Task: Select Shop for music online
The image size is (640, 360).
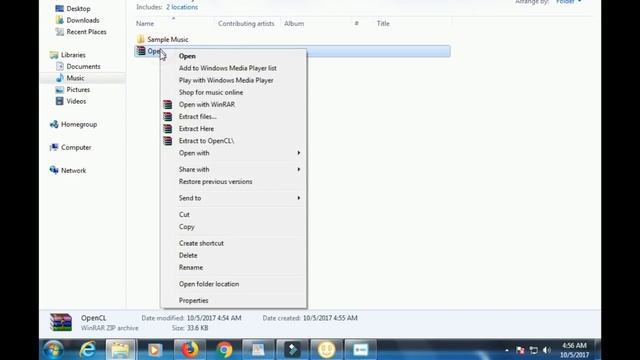Action: coord(211,93)
